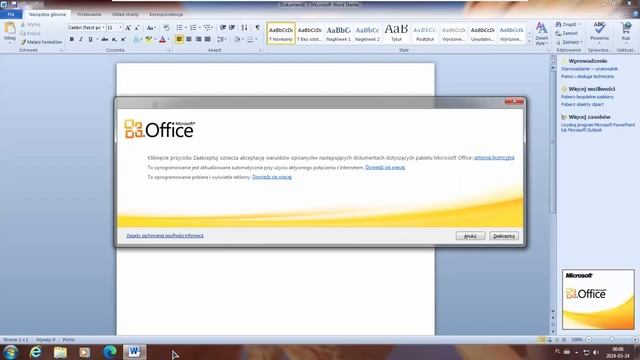This screenshot has height=360, width=640.
Task: Click the red font color button
Action: [x=162, y=39]
